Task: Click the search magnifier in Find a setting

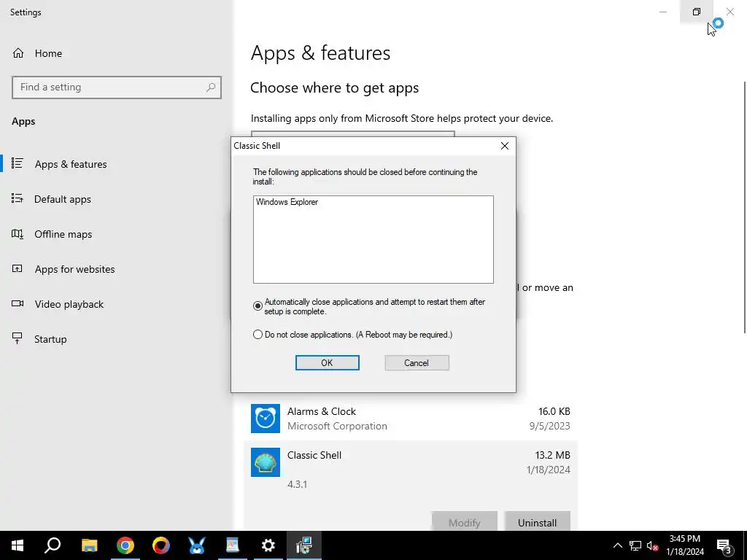Action: pos(211,87)
